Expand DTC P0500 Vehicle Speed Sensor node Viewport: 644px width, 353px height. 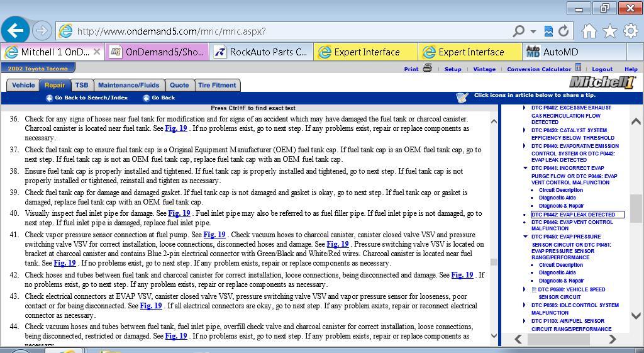(525, 289)
